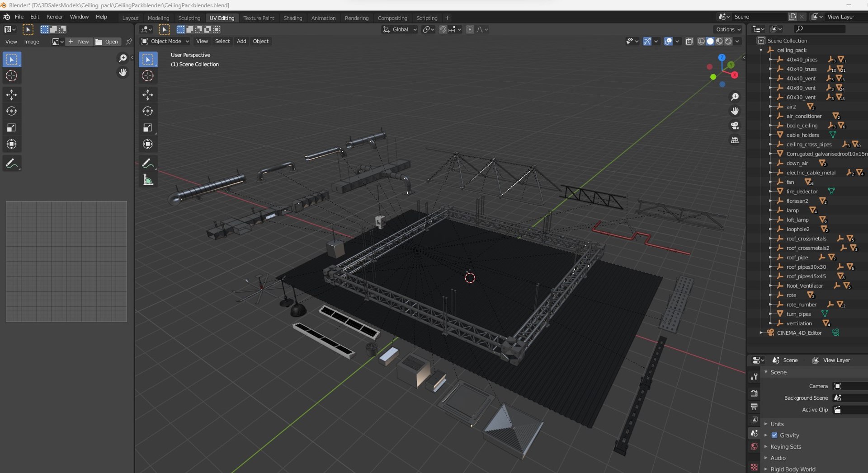Image resolution: width=868 pixels, height=473 pixels.
Task: Switch perspective/orthographic with grid icon
Action: (x=735, y=140)
